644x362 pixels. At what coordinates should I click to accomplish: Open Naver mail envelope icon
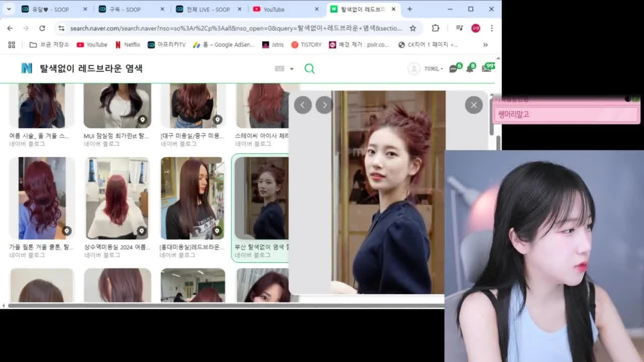(x=487, y=68)
